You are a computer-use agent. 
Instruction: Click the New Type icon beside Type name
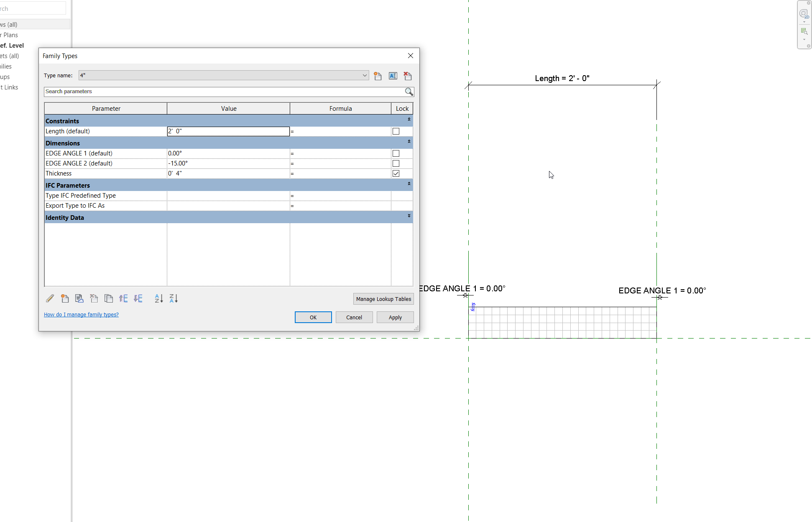tap(378, 76)
